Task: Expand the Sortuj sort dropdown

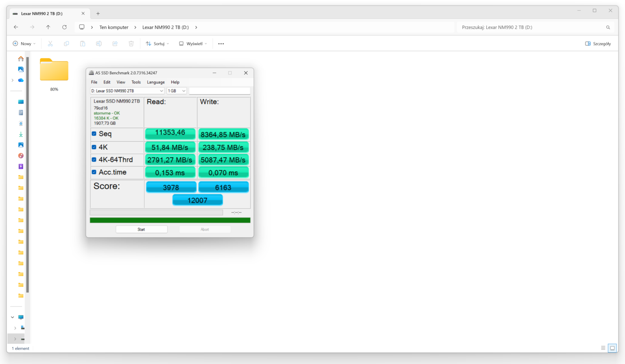Action: click(157, 44)
